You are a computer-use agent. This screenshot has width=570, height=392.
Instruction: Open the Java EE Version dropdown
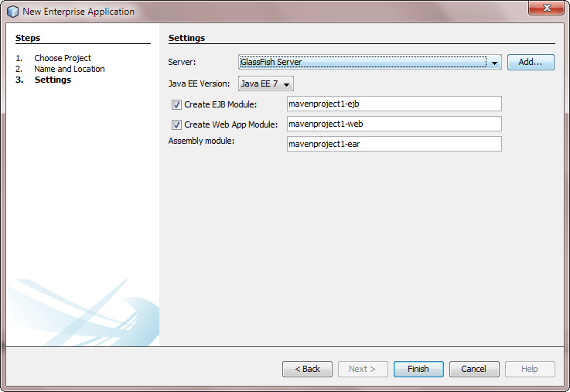click(265, 84)
